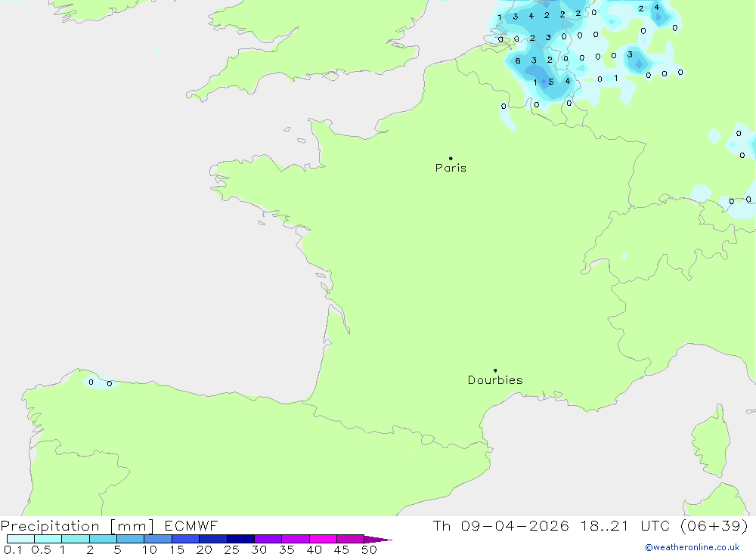Pick the dark navy 25–30 mm legend swatch

pyautogui.click(x=240, y=539)
